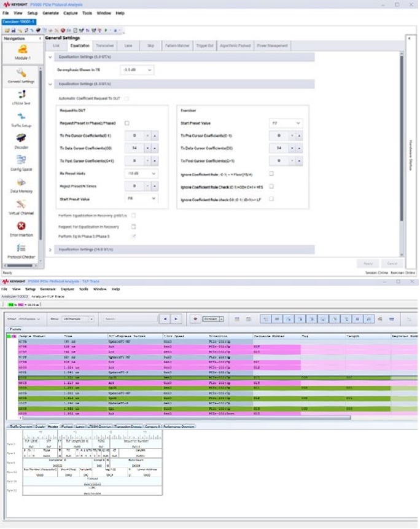Open the Protocol Checker navigation icon
The height and width of the screenshot is (529, 420).
coord(21,251)
